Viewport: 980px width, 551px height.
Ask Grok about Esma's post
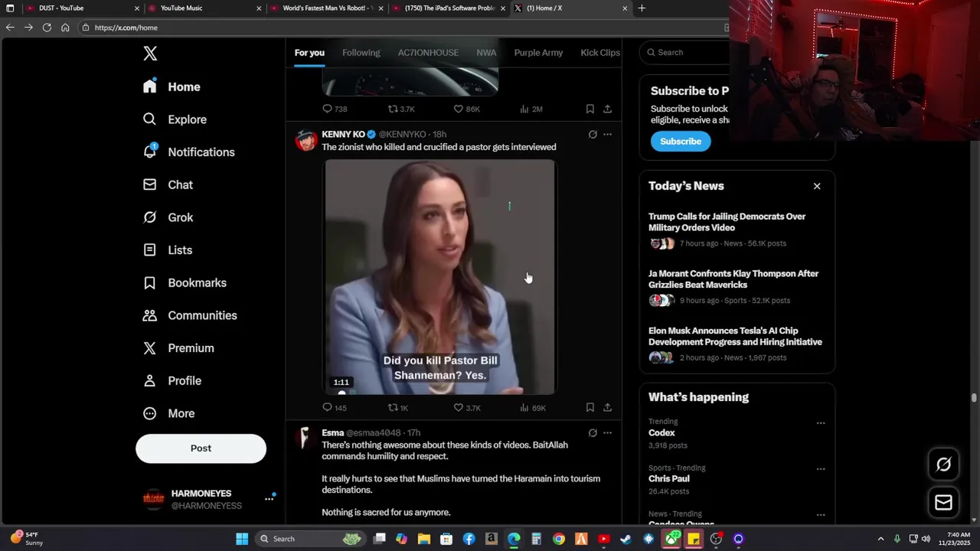pos(593,433)
